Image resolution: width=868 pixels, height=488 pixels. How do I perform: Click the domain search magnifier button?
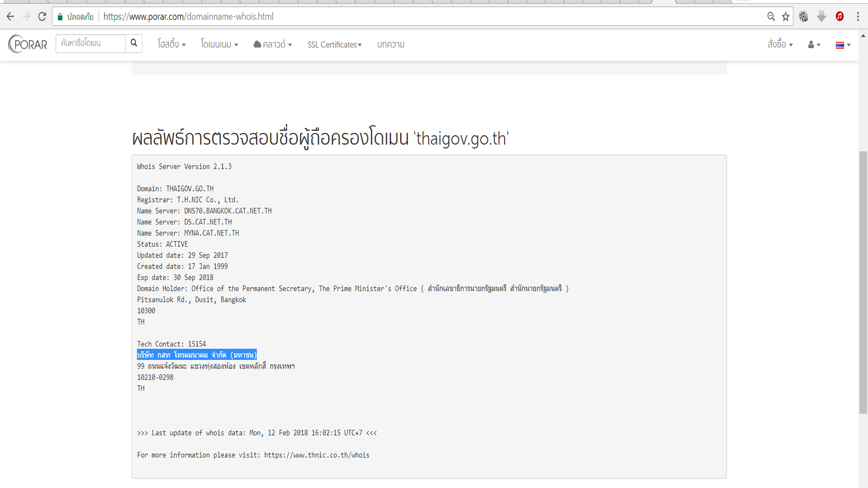(x=134, y=43)
